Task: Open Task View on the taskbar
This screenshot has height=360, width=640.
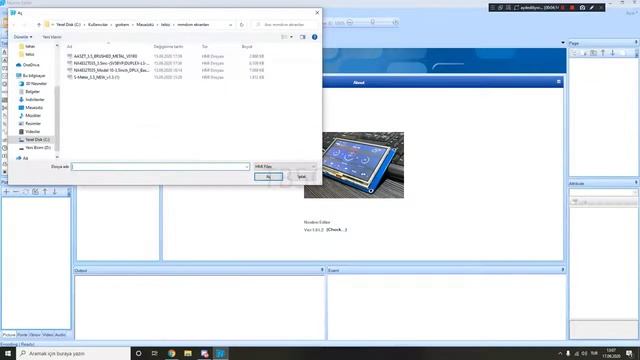Action: pos(155,353)
